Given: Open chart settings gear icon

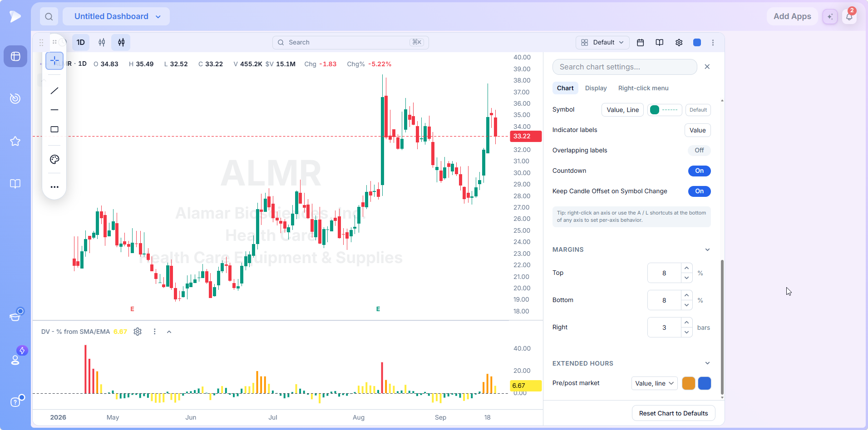Looking at the screenshot, I should (x=679, y=42).
